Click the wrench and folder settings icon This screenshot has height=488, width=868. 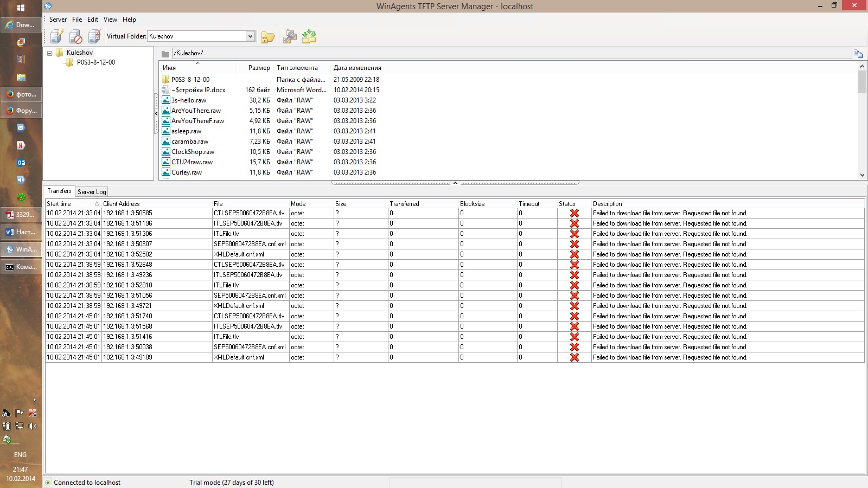290,36
